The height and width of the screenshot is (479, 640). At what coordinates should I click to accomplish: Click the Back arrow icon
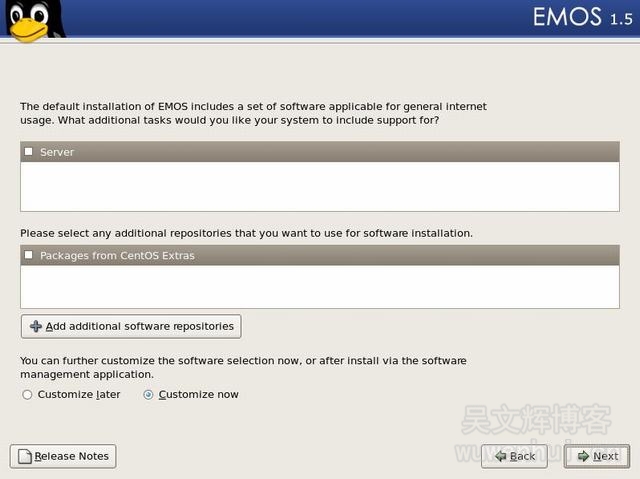(498, 456)
